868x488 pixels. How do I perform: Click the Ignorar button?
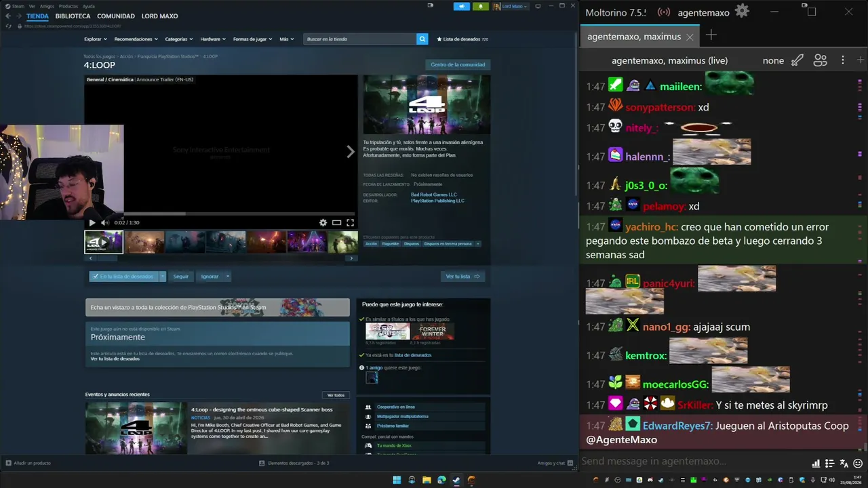coord(210,277)
